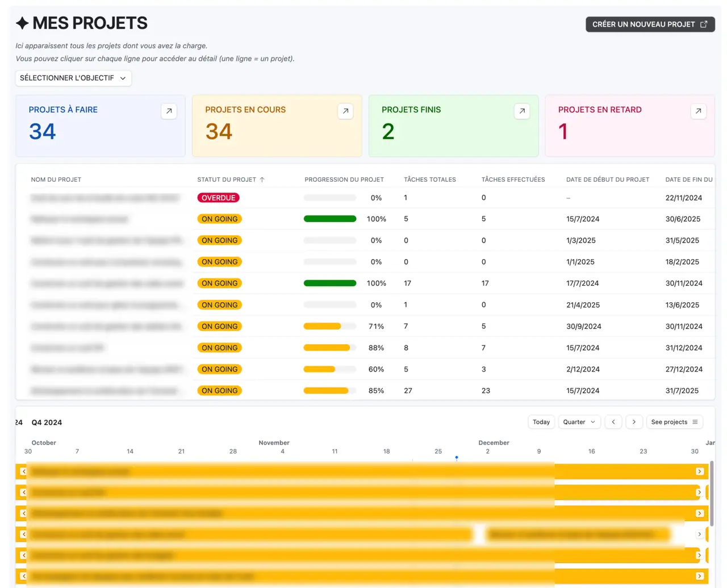
Task: Click left arrow on topmost Gantt bar
Action: pyautogui.click(x=23, y=472)
